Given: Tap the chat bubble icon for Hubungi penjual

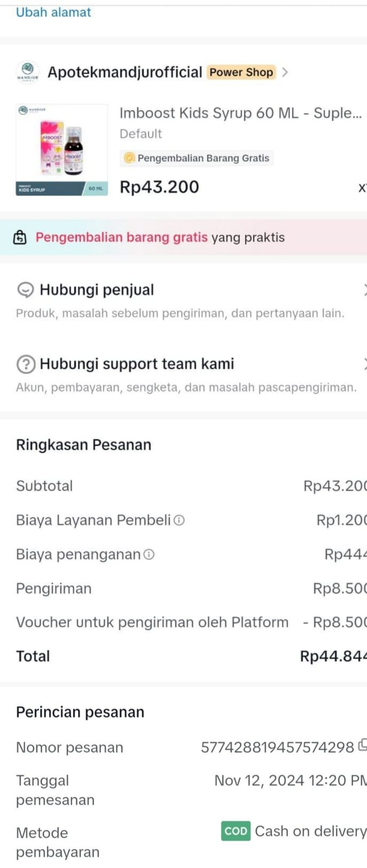Looking at the screenshot, I should tap(25, 290).
